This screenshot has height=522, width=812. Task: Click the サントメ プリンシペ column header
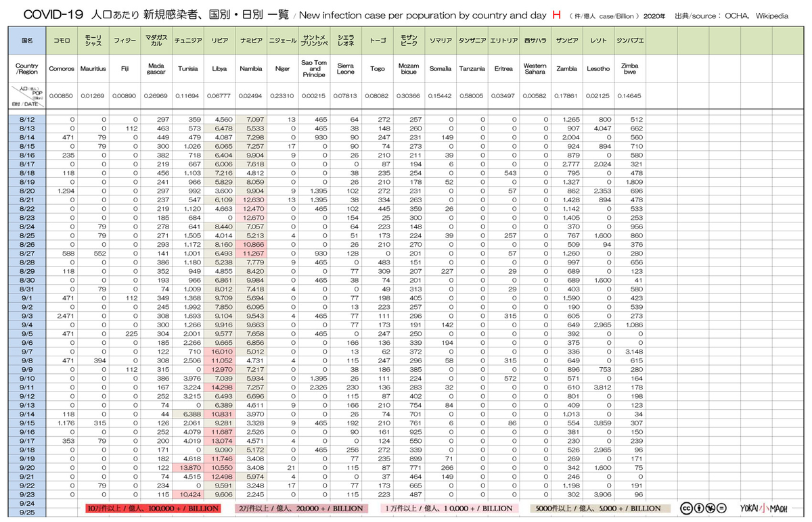tap(315, 41)
